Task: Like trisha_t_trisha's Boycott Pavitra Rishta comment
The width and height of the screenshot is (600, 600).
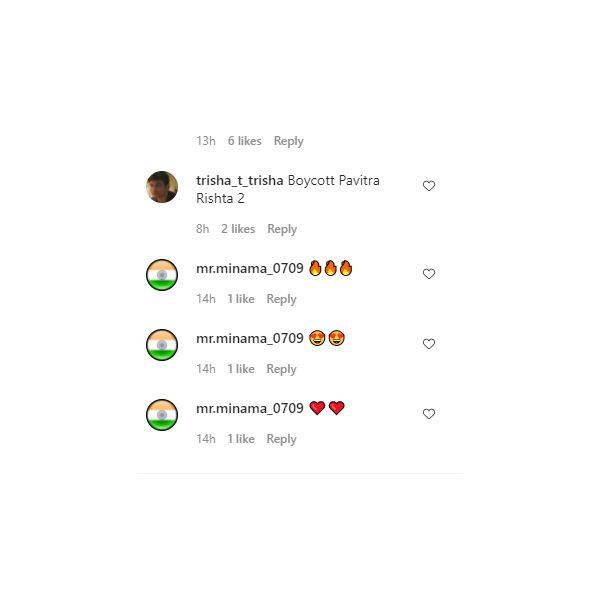Action: (x=429, y=186)
